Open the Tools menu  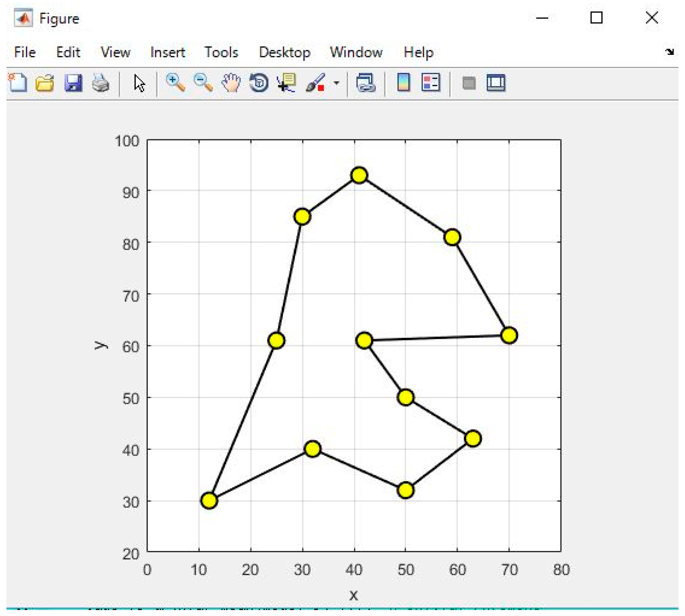[221, 52]
